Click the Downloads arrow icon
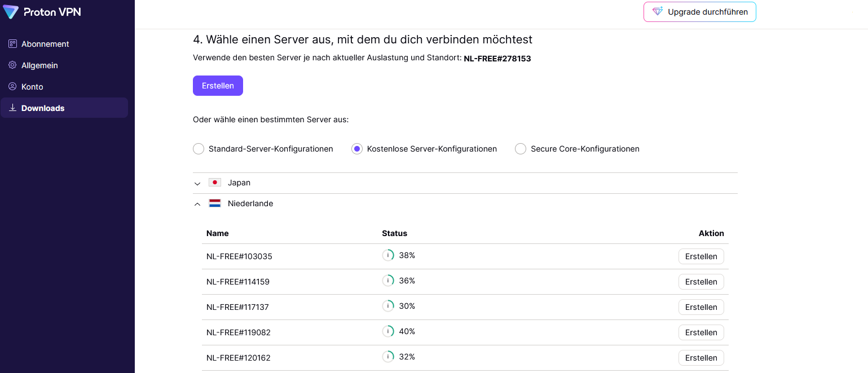 [12, 108]
